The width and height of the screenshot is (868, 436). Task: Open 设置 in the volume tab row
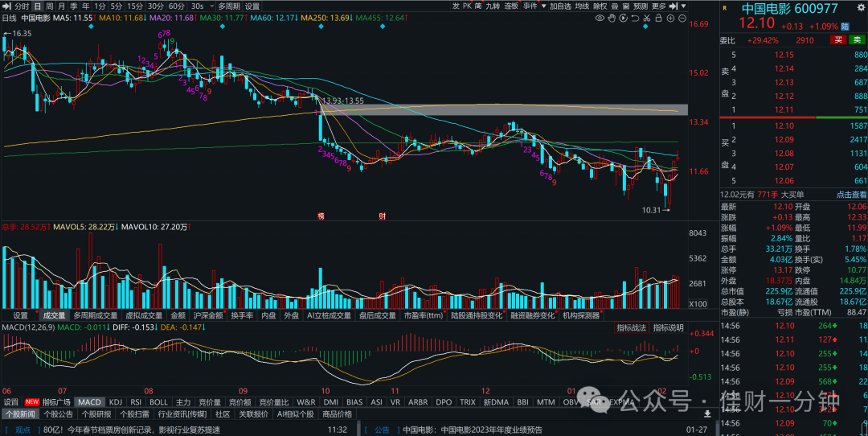click(20, 315)
